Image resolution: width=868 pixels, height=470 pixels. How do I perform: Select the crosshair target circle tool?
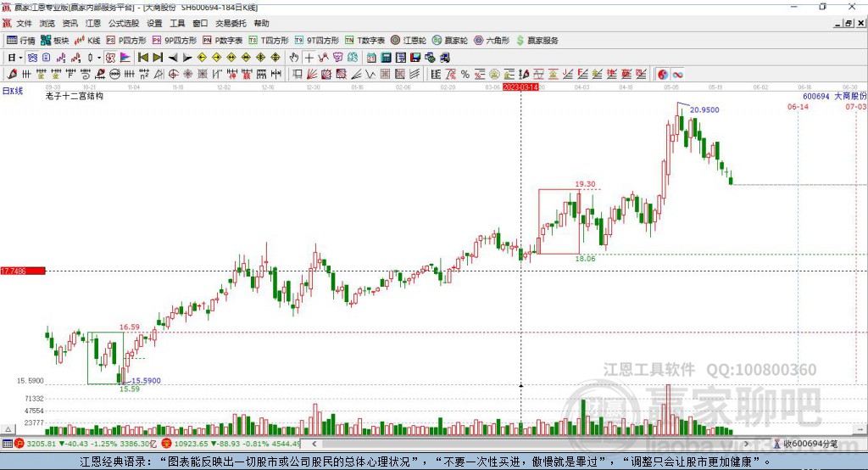(173, 75)
